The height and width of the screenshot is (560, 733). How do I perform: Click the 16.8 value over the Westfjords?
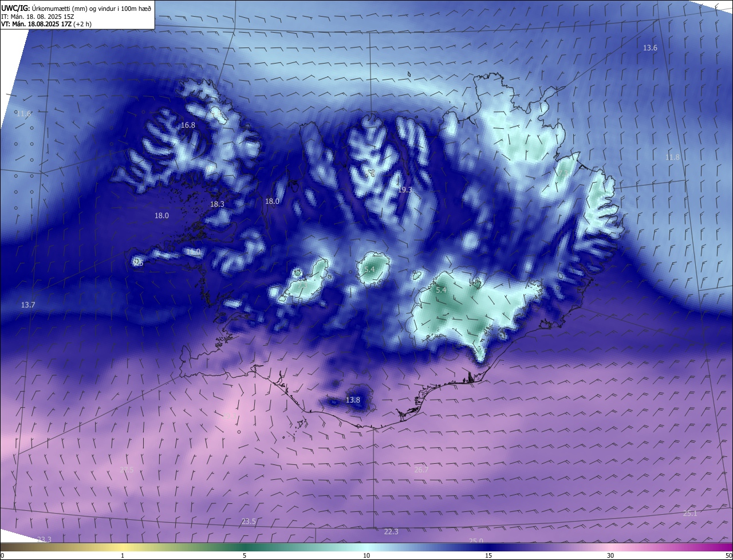tap(188, 125)
